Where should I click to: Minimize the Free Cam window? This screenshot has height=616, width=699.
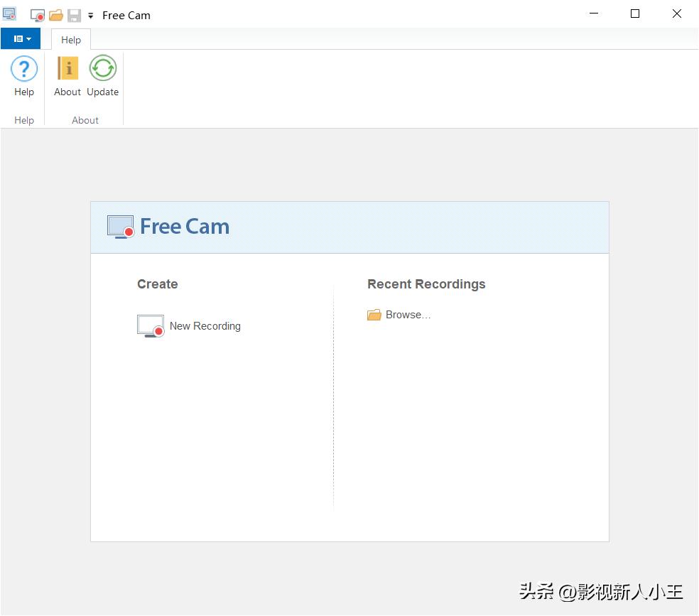click(x=594, y=13)
